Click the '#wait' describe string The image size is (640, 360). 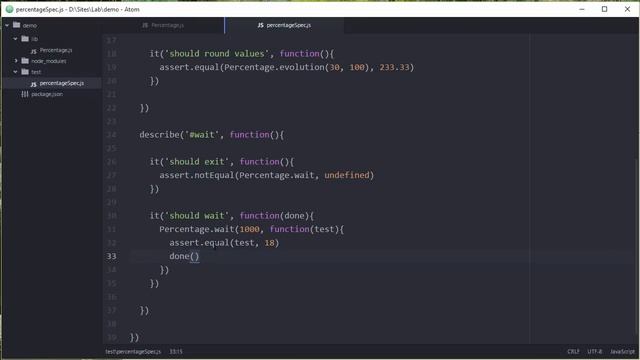click(x=202, y=135)
